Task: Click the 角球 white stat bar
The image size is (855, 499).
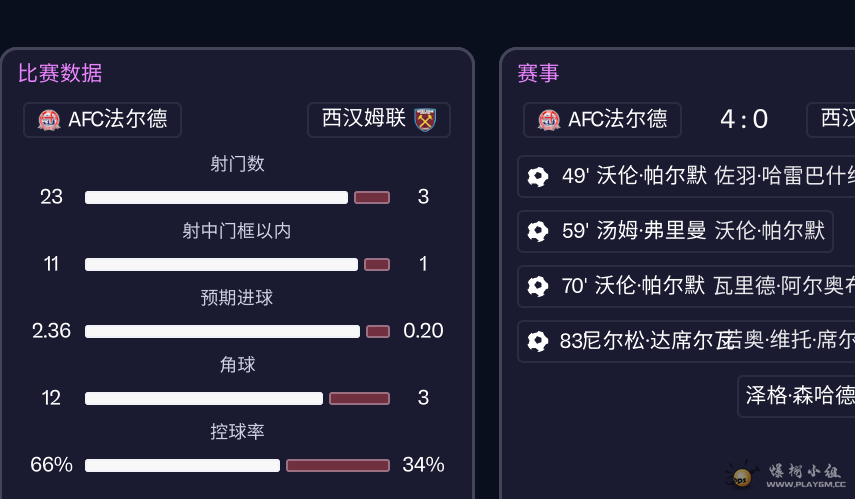Action: point(204,398)
